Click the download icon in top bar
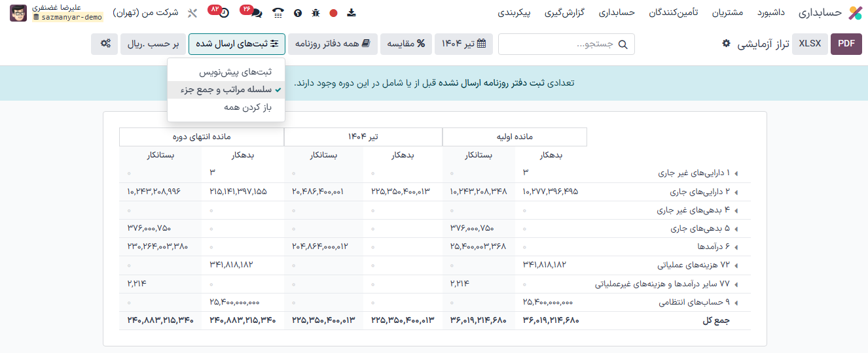The height and width of the screenshot is (353, 868). (352, 12)
